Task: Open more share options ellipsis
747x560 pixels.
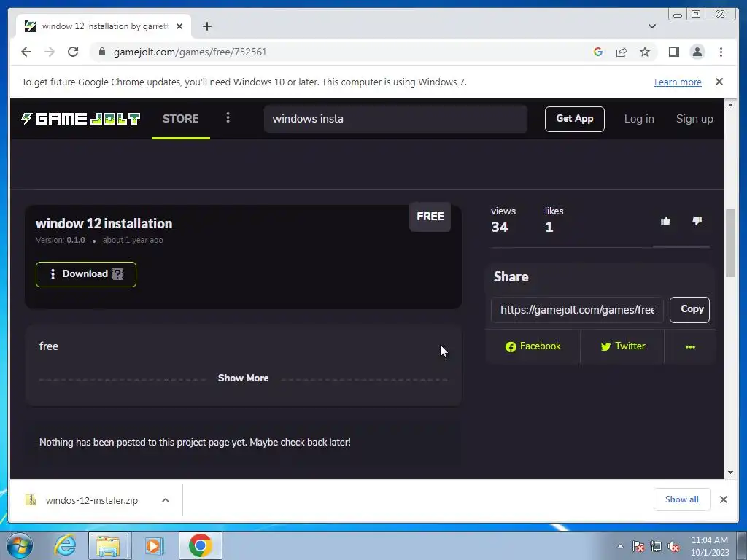Action: coord(690,346)
